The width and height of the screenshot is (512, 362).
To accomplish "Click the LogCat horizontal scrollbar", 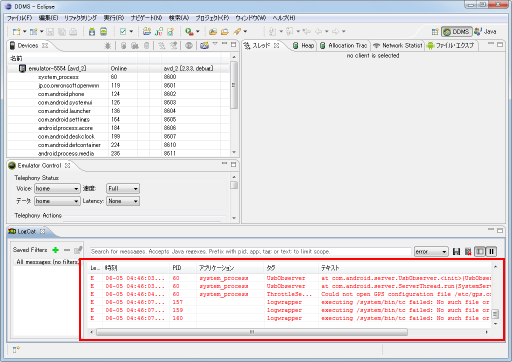I will pos(252,332).
